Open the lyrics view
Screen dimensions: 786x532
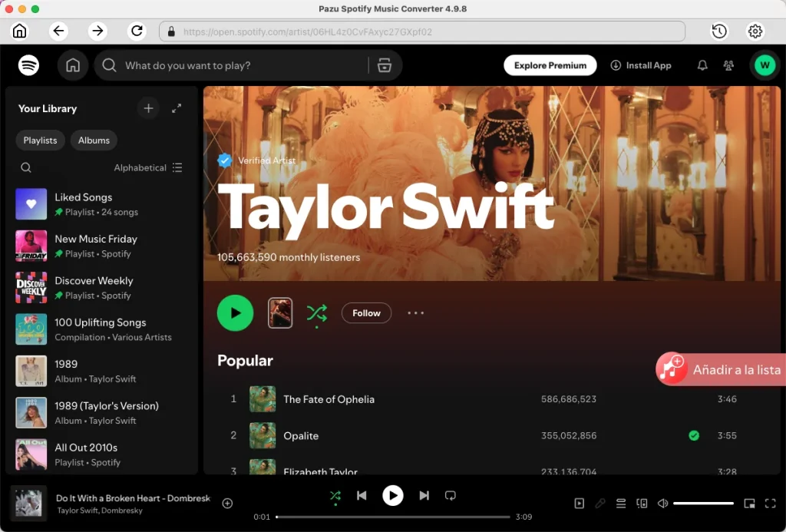pos(600,503)
